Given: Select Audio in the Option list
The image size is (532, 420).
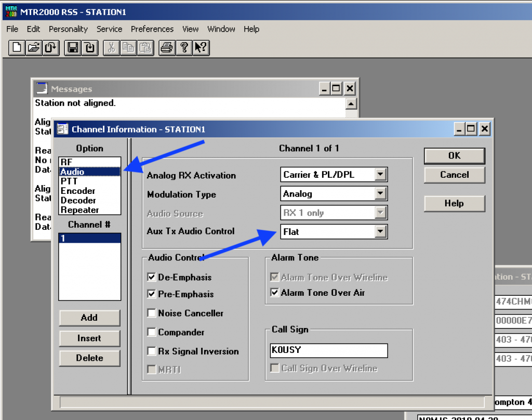Looking at the screenshot, I should pyautogui.click(x=89, y=172).
